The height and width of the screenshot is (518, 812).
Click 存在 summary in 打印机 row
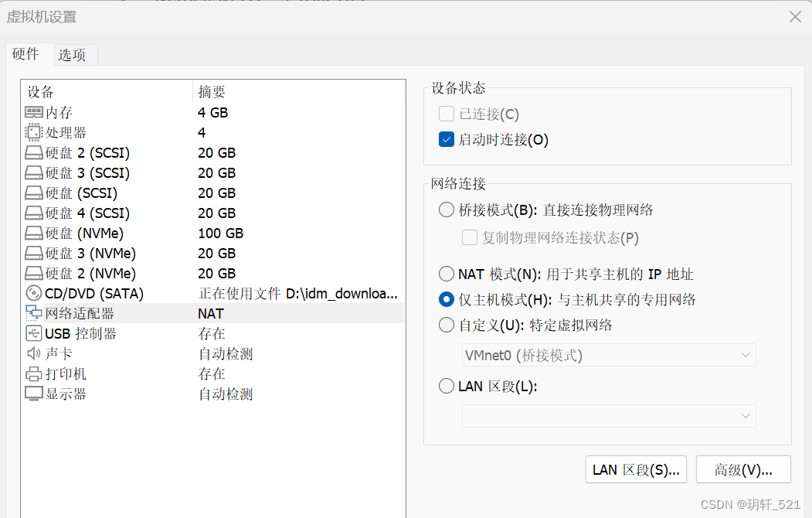[x=212, y=374]
